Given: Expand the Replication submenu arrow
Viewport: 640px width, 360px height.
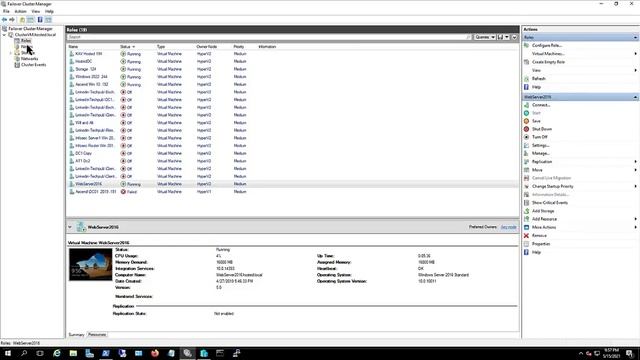Looking at the screenshot, I should (636, 162).
